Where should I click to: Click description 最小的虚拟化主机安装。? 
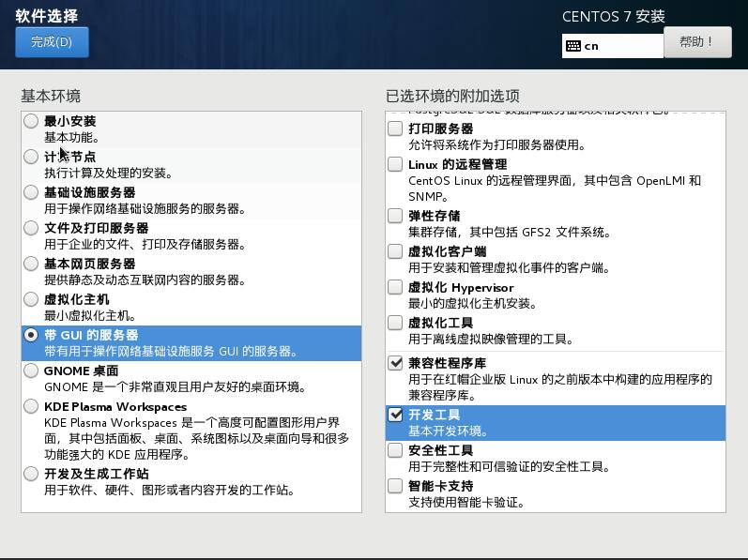tap(472, 303)
